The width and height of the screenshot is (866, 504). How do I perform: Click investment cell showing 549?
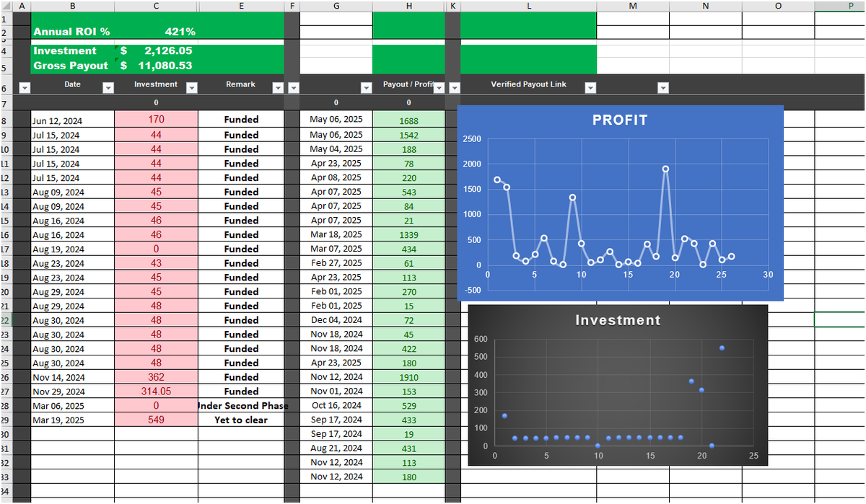(x=156, y=420)
